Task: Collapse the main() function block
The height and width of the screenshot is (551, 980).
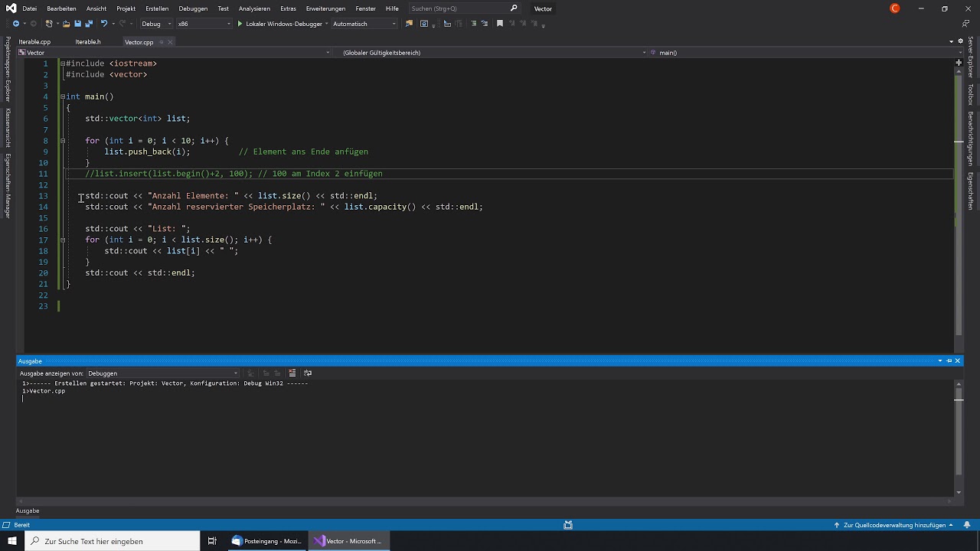Action: [x=63, y=96]
